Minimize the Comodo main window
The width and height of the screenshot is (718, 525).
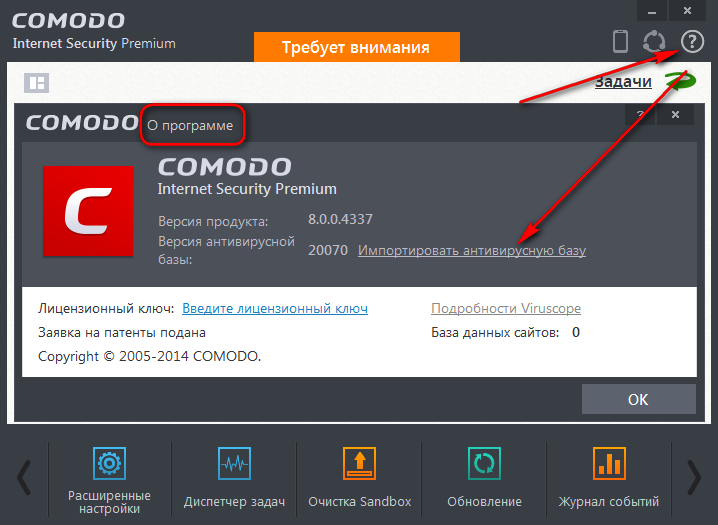coord(652,11)
